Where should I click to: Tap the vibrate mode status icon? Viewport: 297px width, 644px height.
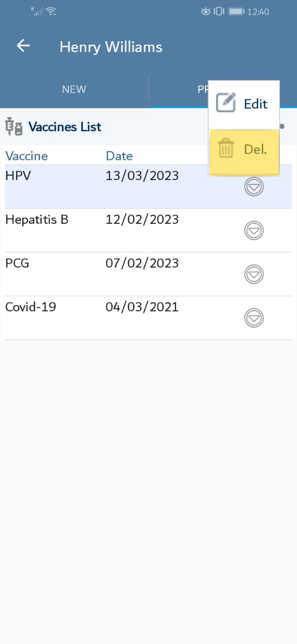point(219,11)
